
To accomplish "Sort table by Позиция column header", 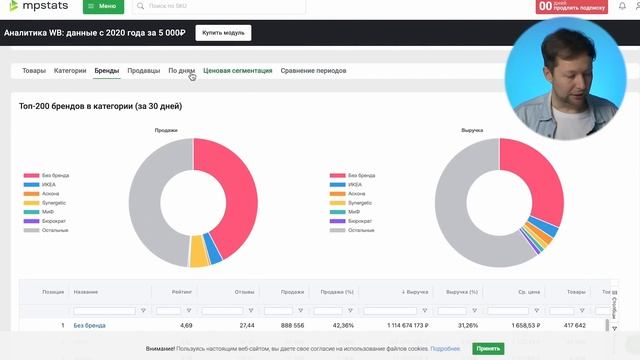I will point(53,292).
